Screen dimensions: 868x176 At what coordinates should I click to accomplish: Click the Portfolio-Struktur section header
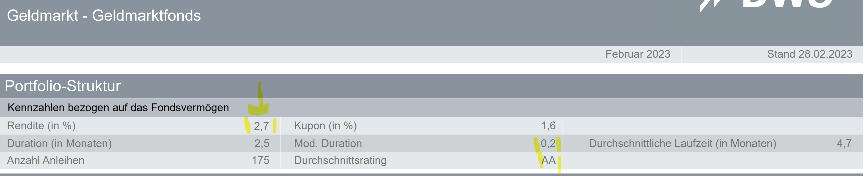pyautogui.click(x=63, y=86)
